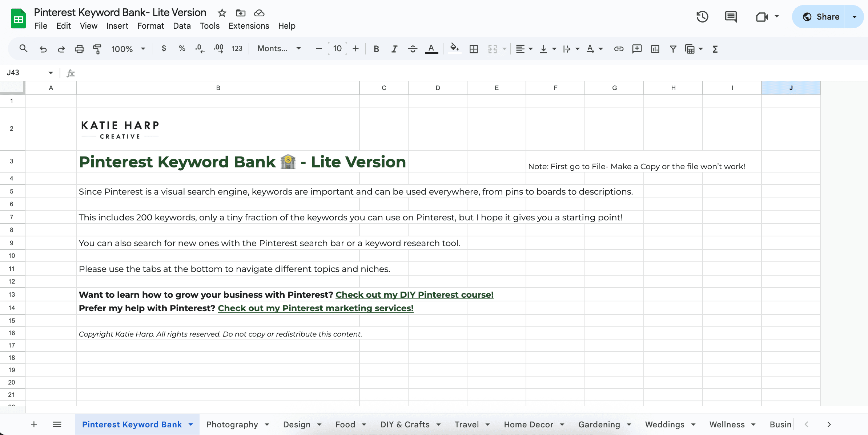Open the Travel tab dropdown arrow
This screenshot has width=868, height=435.
coord(488,424)
